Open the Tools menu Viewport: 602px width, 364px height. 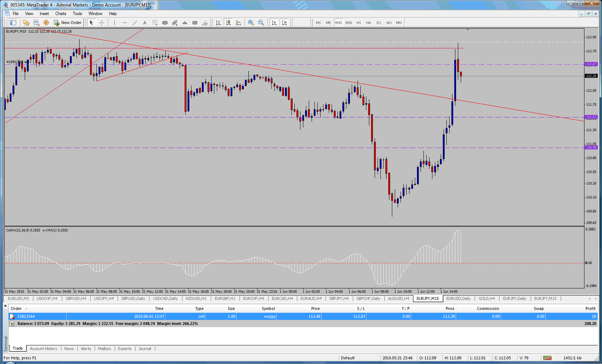coord(77,14)
